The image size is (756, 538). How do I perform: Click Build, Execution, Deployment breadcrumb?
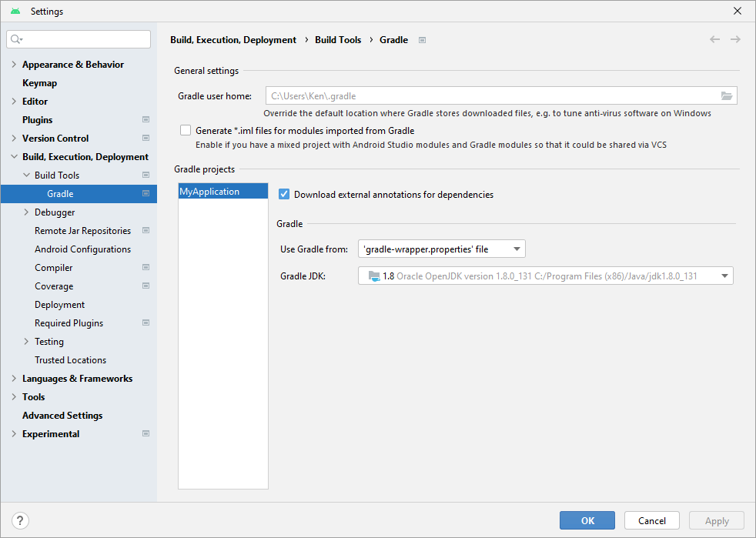click(x=233, y=39)
